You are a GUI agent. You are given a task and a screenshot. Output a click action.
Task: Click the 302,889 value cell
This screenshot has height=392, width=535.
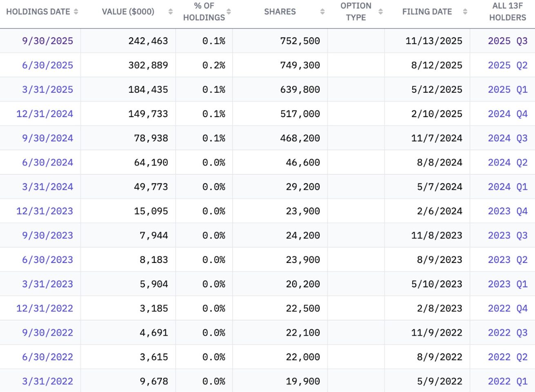pyautogui.click(x=148, y=65)
